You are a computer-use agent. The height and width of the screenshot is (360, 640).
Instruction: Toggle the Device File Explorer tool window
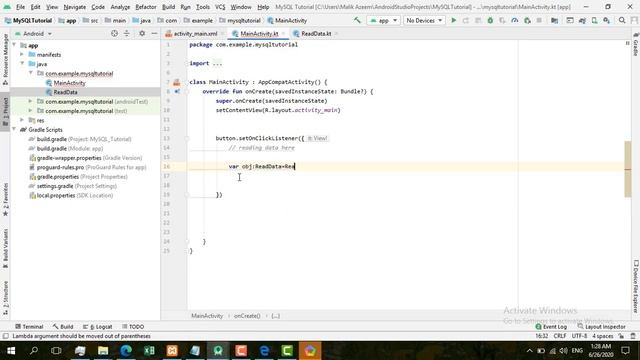click(x=636, y=287)
